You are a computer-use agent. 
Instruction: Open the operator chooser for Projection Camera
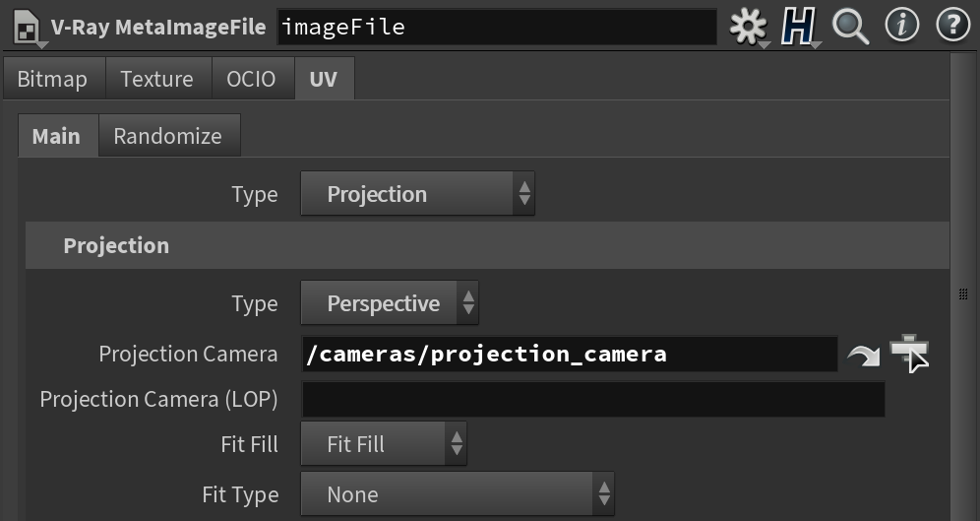pyautogui.click(x=909, y=354)
